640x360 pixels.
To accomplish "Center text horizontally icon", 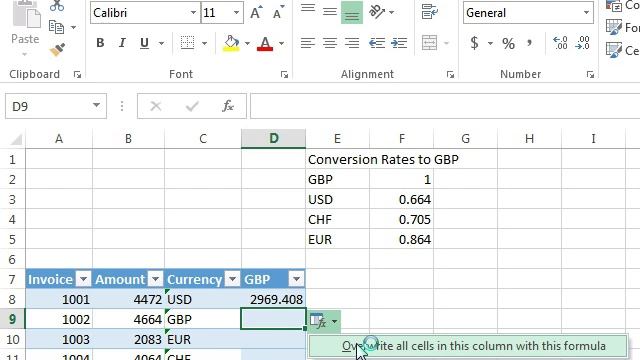I will tap(330, 43).
